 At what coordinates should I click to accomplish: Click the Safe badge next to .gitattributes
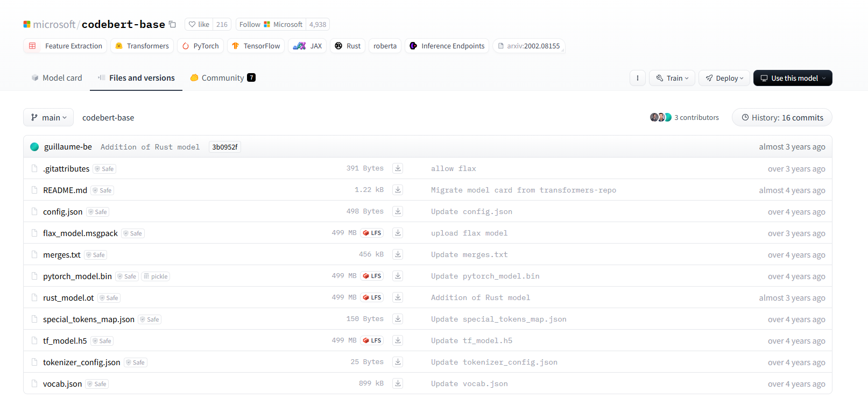click(104, 169)
